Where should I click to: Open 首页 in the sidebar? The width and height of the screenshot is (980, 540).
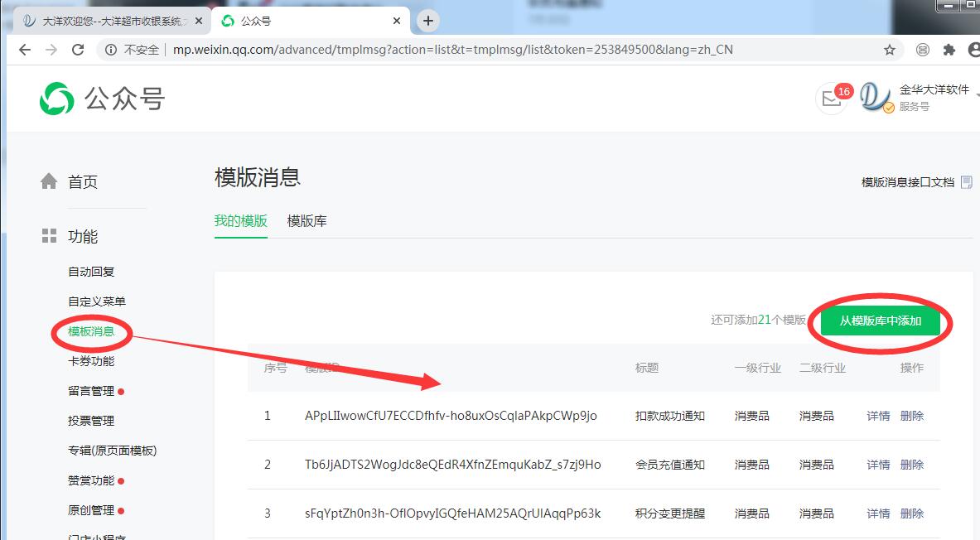coord(83,182)
